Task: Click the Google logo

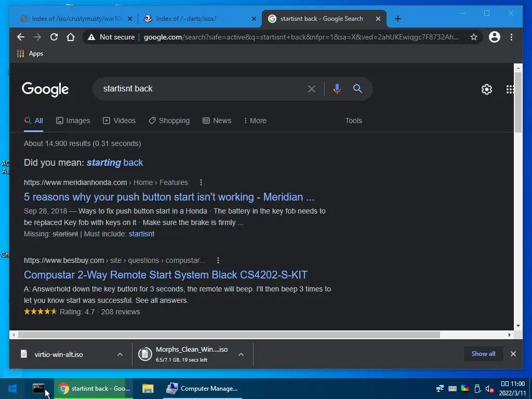Action: point(45,89)
